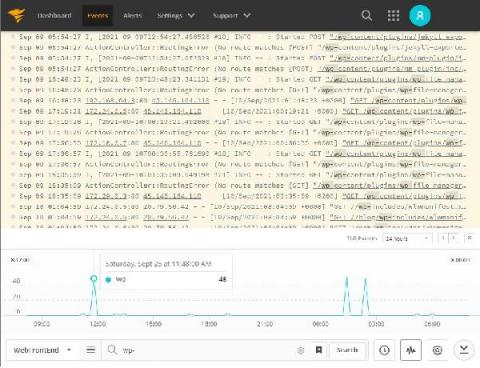Click the bookmark save-search icon

coord(319,350)
